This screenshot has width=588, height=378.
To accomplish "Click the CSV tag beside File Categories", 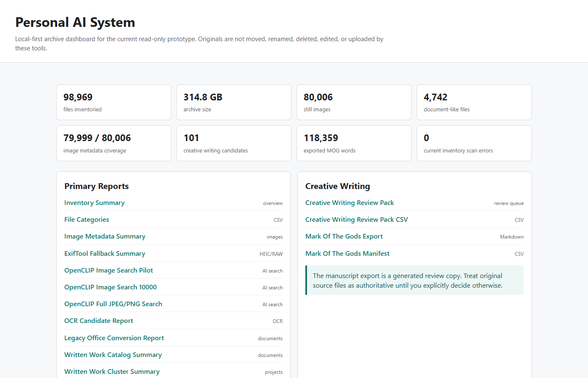I will (278, 220).
